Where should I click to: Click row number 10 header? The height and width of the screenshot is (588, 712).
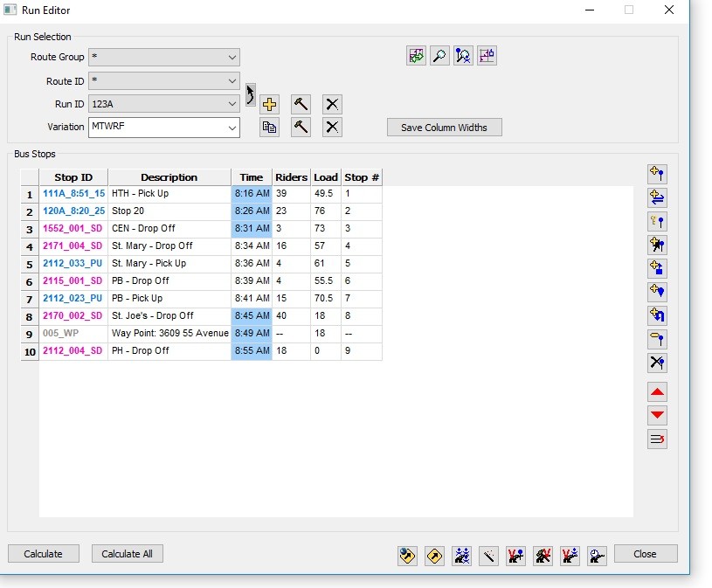coord(30,351)
